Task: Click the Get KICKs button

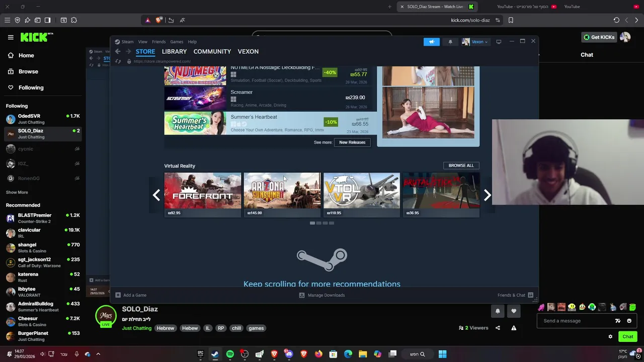Action: pyautogui.click(x=599, y=37)
